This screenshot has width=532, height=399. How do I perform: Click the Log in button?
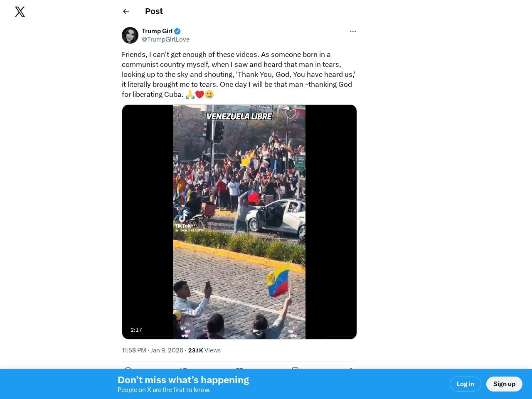[x=465, y=384]
